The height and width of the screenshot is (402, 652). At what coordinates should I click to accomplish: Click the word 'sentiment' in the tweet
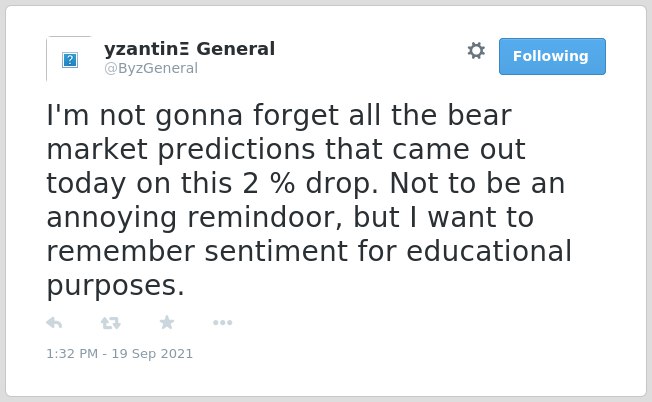277,251
